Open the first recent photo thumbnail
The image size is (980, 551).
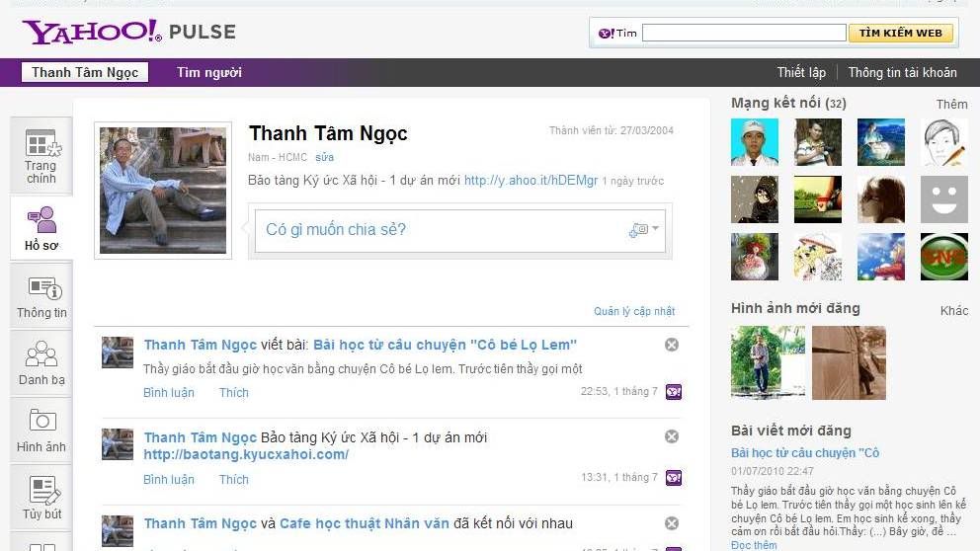coord(768,362)
